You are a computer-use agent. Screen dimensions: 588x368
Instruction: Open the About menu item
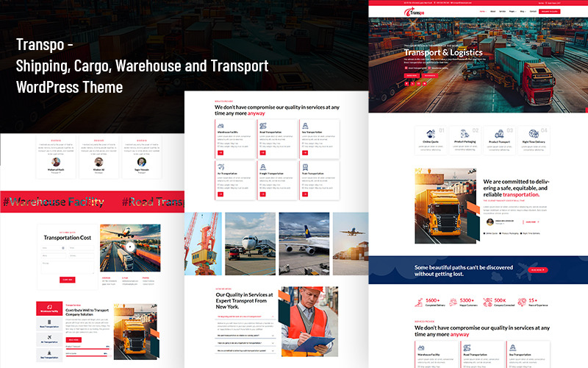tap(493, 12)
